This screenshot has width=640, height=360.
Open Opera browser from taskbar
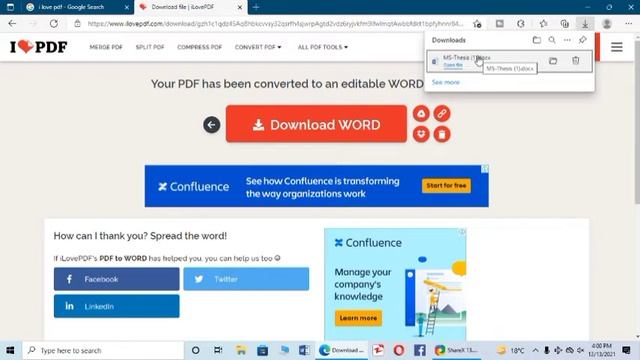pos(399,350)
